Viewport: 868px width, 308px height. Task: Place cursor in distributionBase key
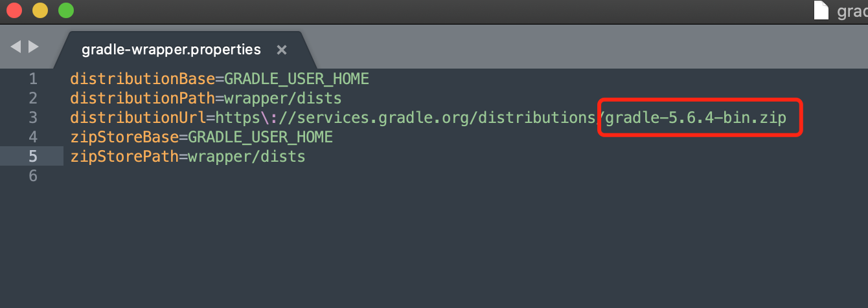click(142, 79)
